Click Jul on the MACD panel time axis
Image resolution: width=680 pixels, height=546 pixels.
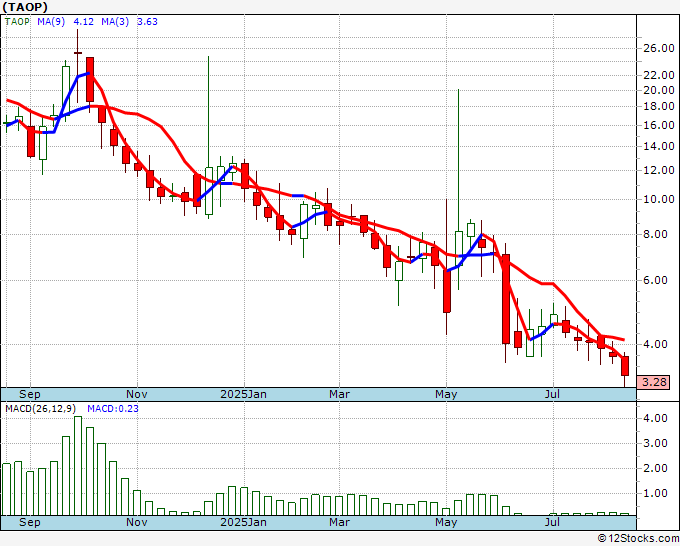pyautogui.click(x=552, y=522)
